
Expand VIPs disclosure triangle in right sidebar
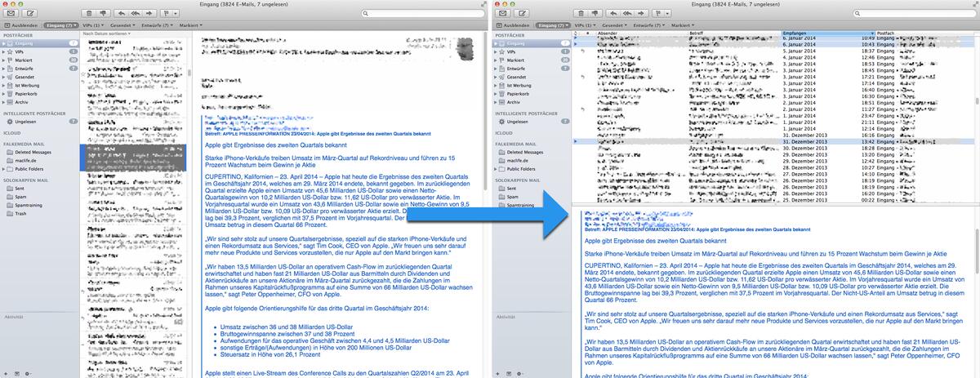tap(497, 51)
